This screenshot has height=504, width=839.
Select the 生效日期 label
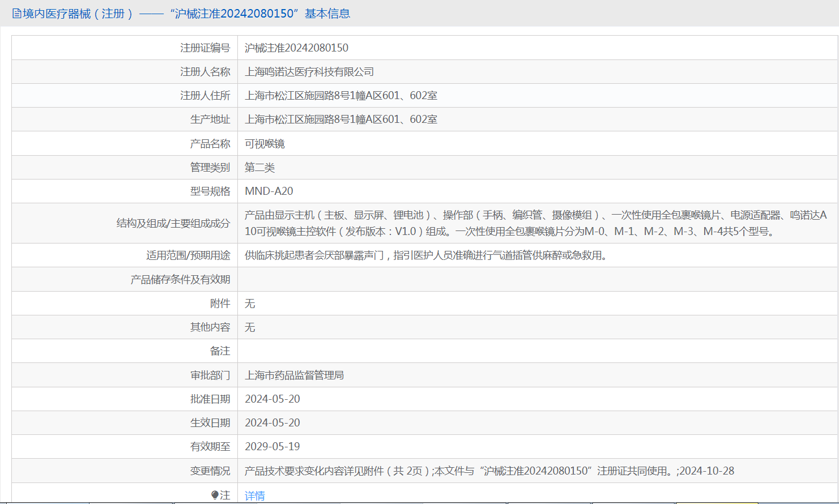point(210,423)
